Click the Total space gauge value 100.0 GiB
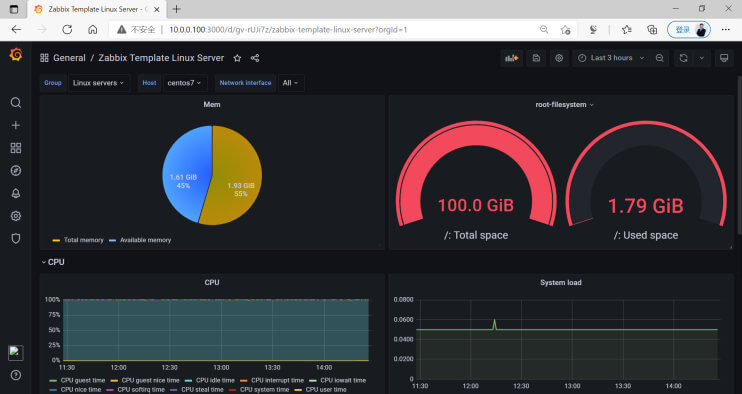The height and width of the screenshot is (394, 742). pos(476,206)
